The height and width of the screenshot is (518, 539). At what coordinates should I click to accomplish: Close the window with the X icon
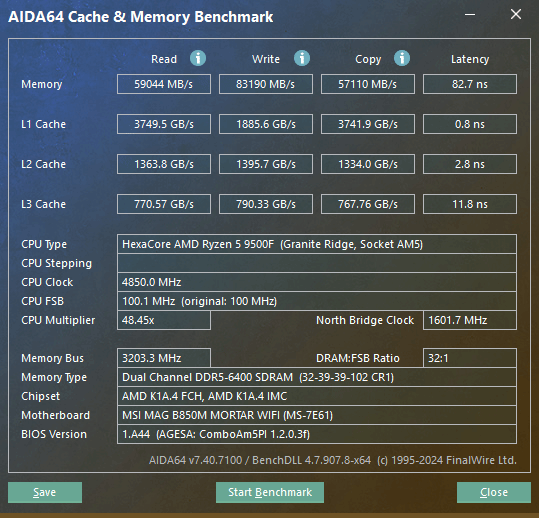point(516,14)
